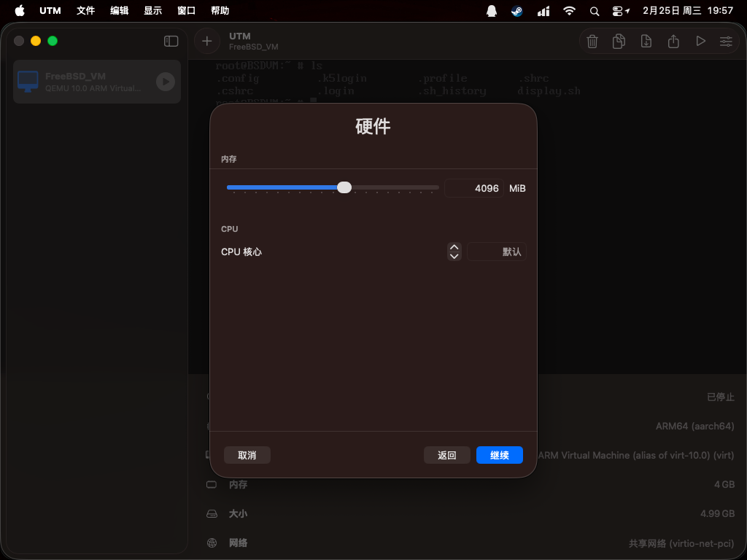Click the run VM play icon in toolbar

pos(700,41)
